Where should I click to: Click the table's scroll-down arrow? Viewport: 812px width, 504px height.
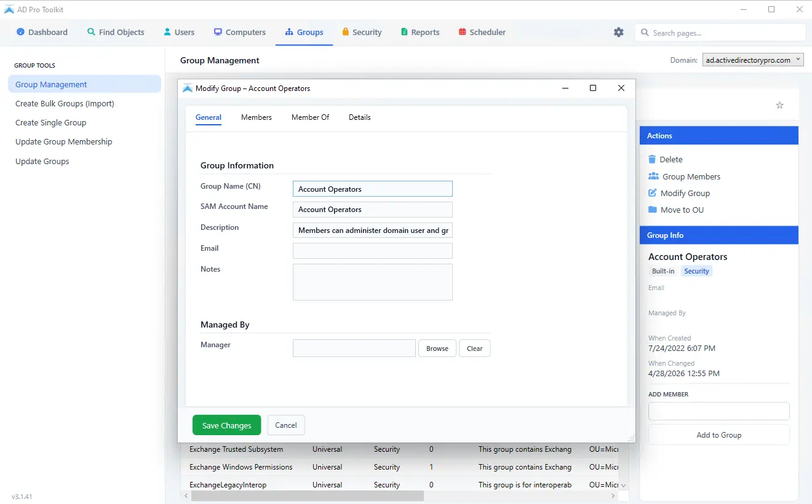(624, 486)
